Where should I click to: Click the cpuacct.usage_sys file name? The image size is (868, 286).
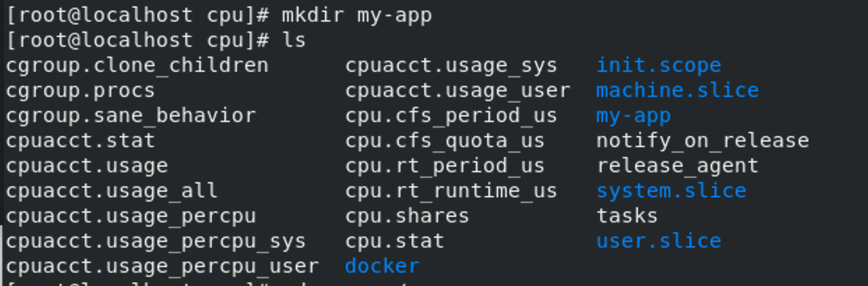pyautogui.click(x=451, y=66)
